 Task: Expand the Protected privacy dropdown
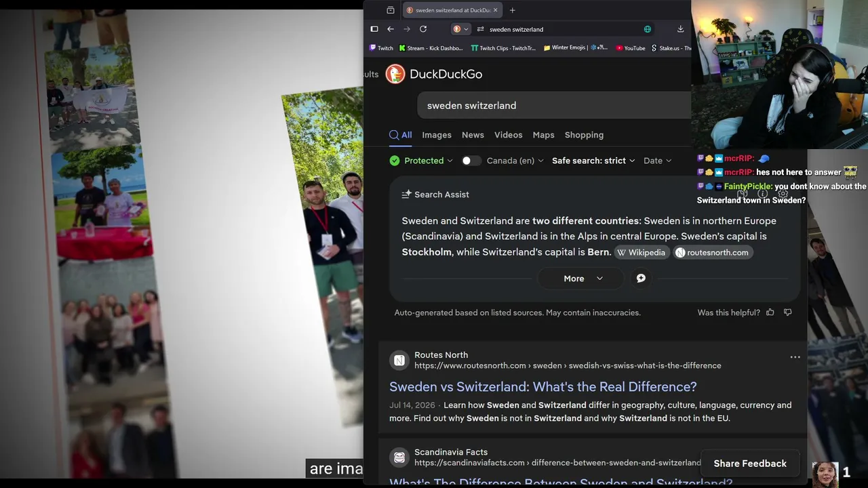pos(421,161)
